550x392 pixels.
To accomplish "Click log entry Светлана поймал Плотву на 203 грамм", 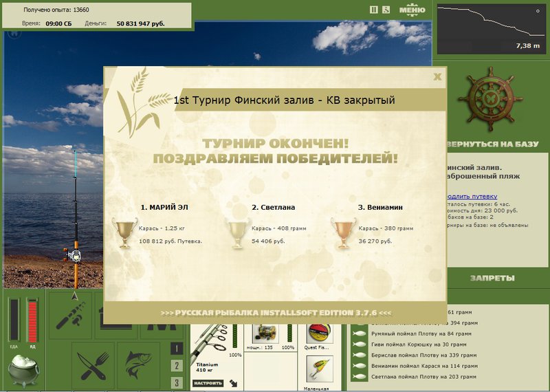I will point(423,377).
